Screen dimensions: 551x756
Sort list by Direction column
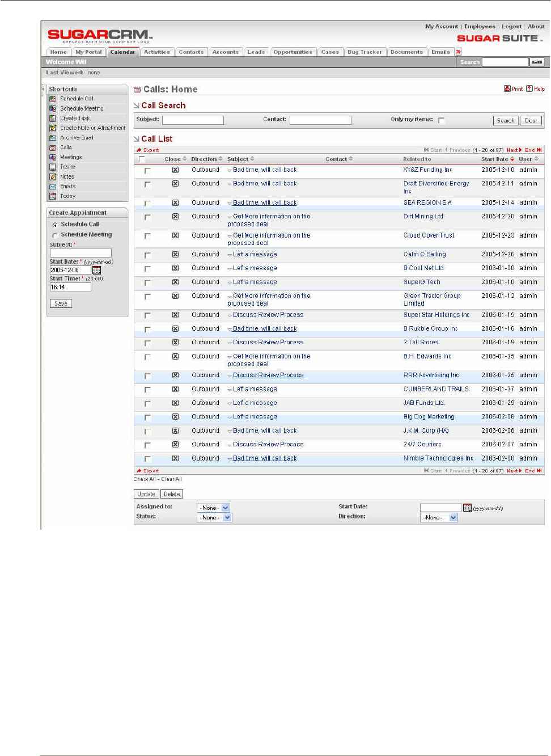[x=206, y=159]
